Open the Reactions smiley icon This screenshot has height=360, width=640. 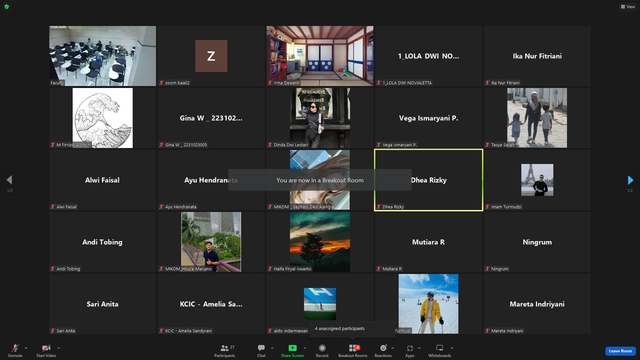tap(383, 348)
